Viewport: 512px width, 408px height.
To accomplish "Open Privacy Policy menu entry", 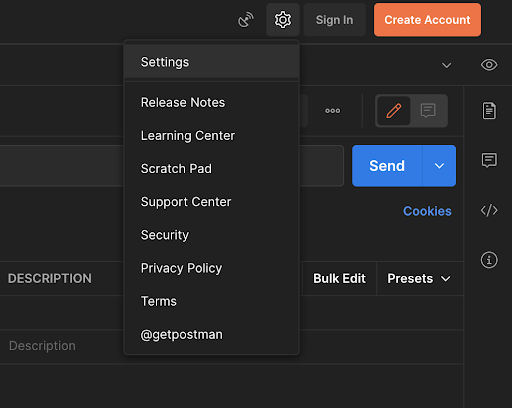I will tap(211, 268).
